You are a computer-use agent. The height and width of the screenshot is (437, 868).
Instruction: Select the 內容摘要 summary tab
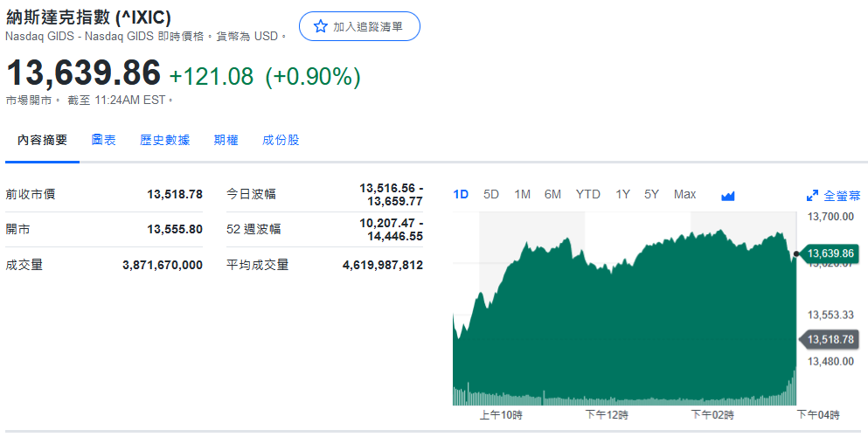pos(42,140)
